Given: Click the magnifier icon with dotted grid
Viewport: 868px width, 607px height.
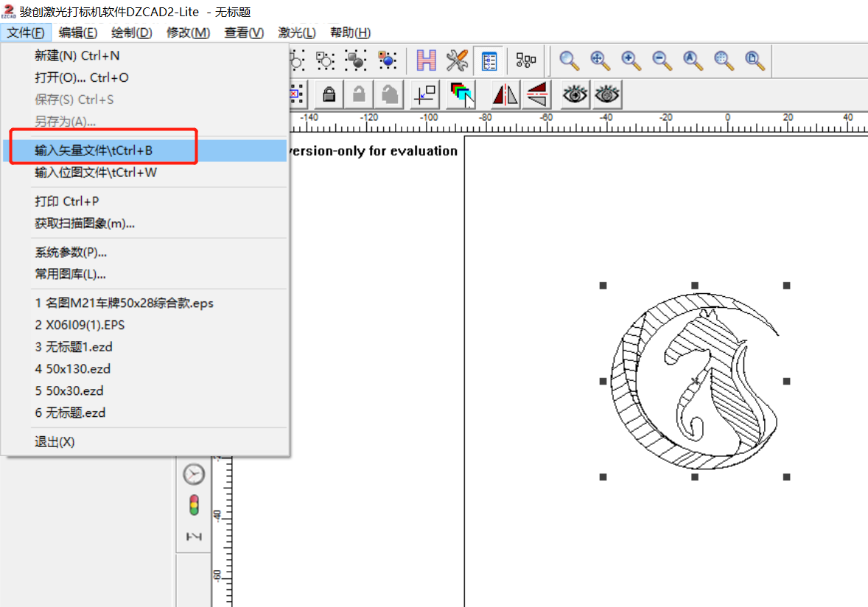Looking at the screenshot, I should tap(724, 60).
